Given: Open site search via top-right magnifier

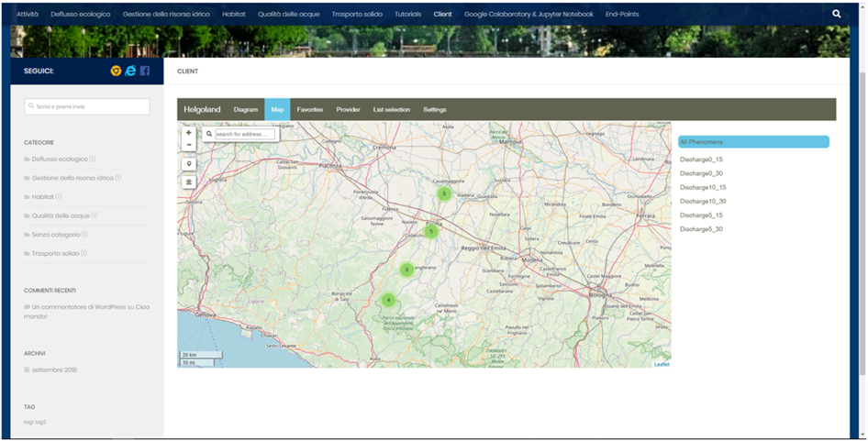Looking at the screenshot, I should pos(836,15).
